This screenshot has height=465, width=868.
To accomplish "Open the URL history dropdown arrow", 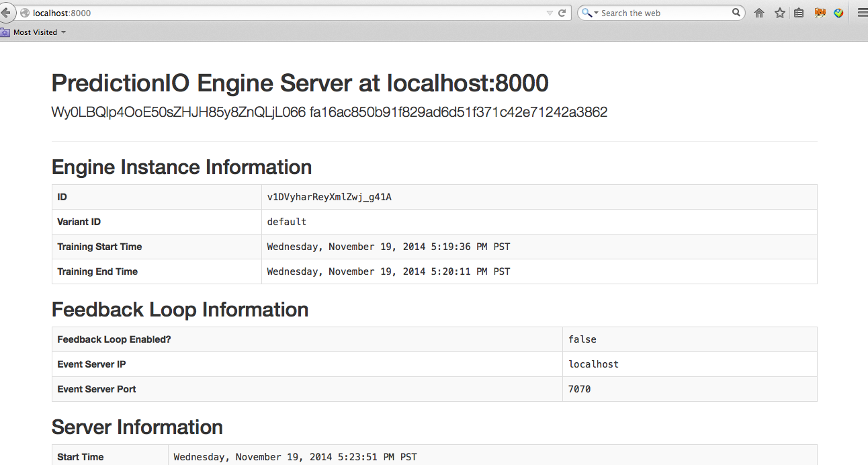I will click(550, 13).
